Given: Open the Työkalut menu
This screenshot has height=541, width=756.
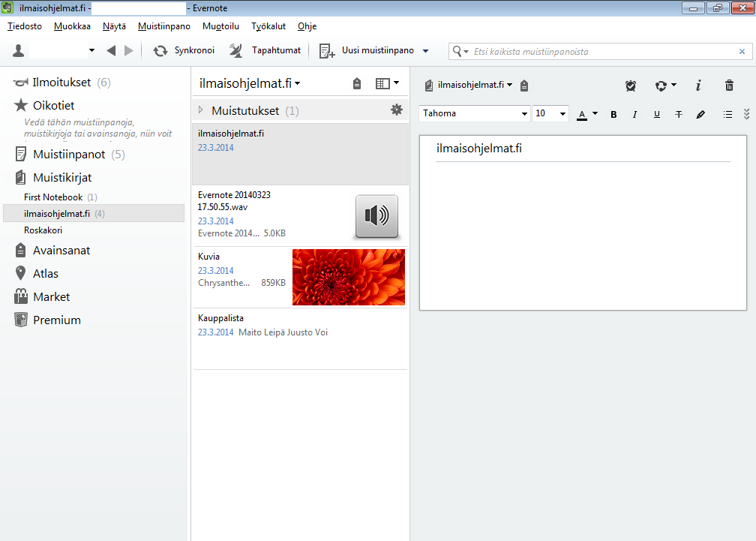Looking at the screenshot, I should click(x=268, y=26).
